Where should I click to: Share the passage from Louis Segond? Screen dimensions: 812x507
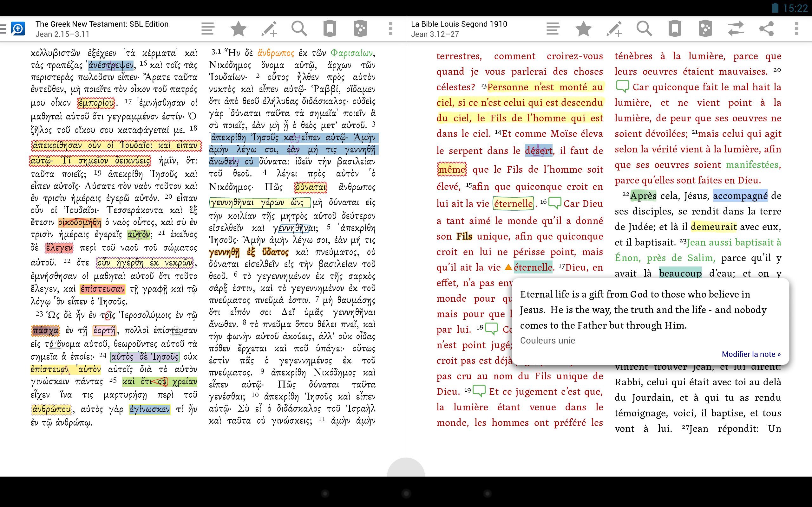[x=767, y=29]
